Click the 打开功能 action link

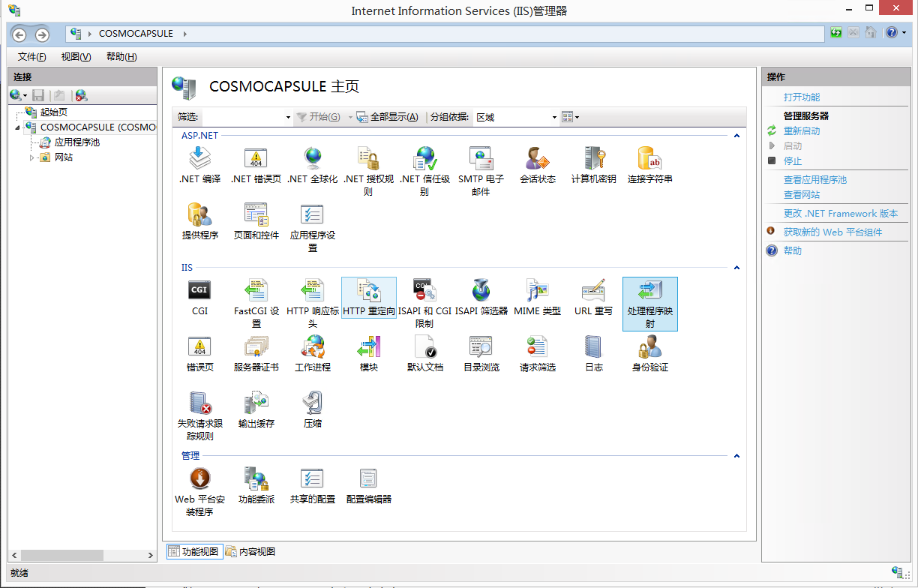(802, 97)
